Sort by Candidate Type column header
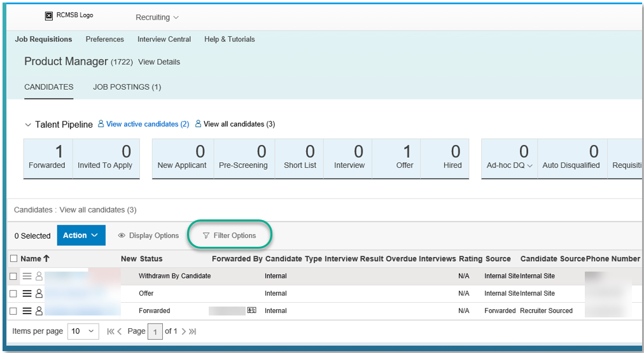The width and height of the screenshot is (644, 353). point(293,259)
